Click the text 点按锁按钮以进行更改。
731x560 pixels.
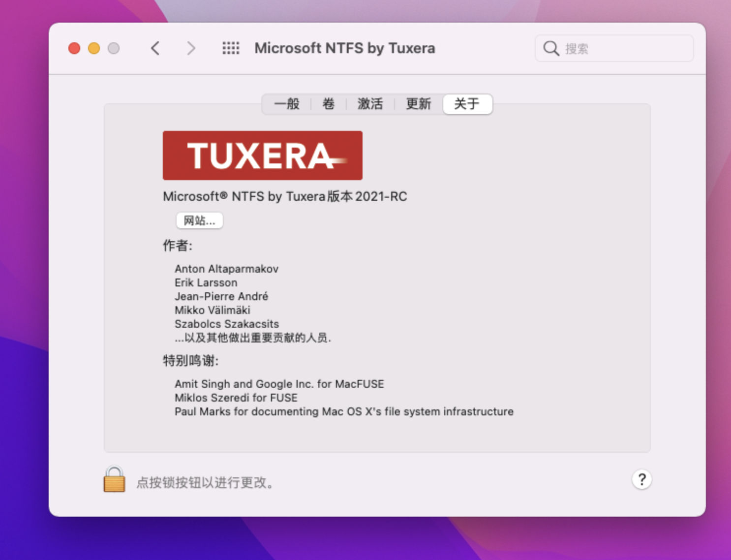click(205, 482)
